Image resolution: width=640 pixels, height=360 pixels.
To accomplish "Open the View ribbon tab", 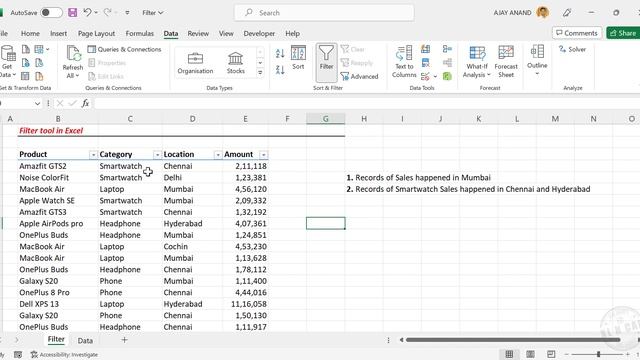I will [x=226, y=33].
